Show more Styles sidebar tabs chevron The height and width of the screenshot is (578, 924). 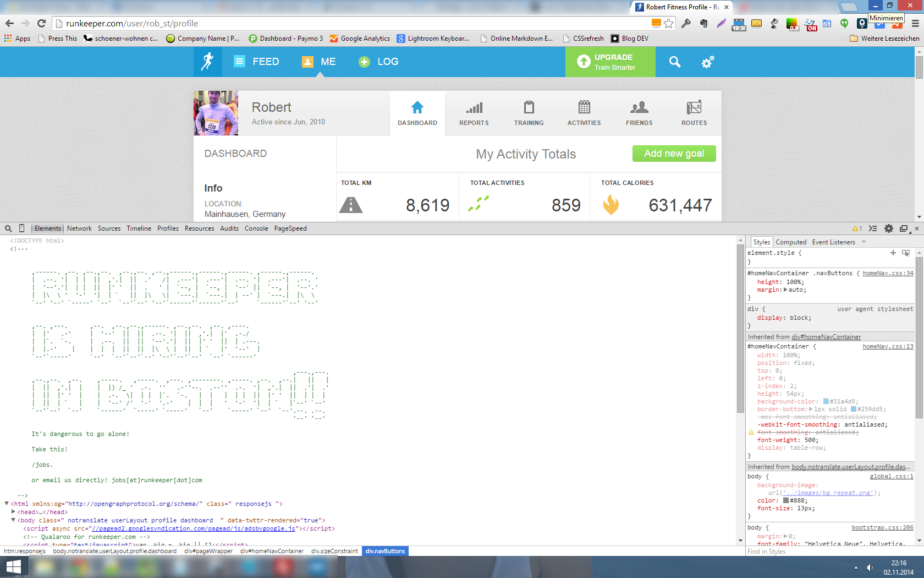coord(864,242)
